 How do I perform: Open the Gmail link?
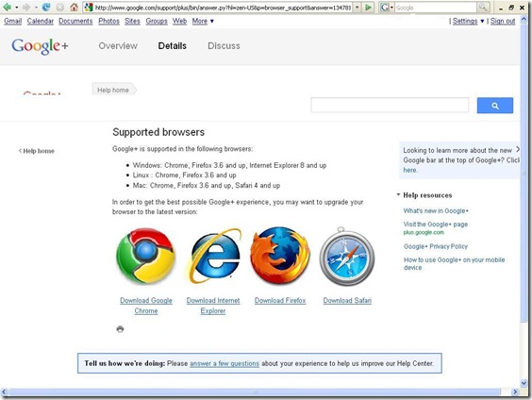pos(13,21)
